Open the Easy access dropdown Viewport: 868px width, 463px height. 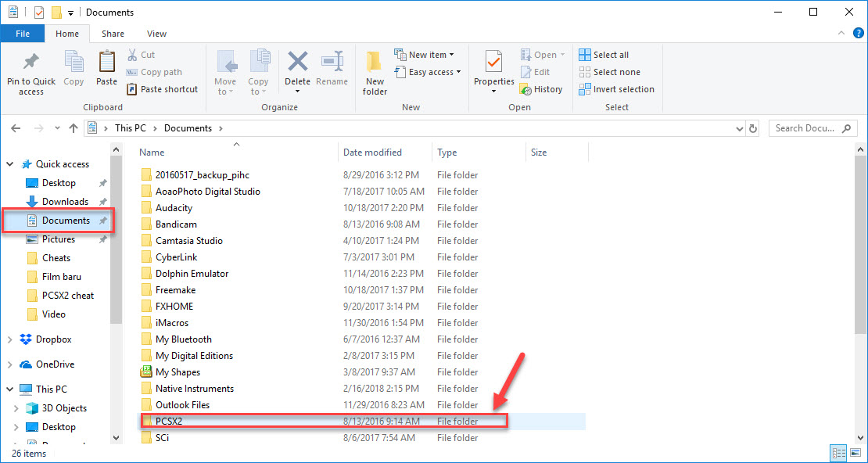click(428, 72)
